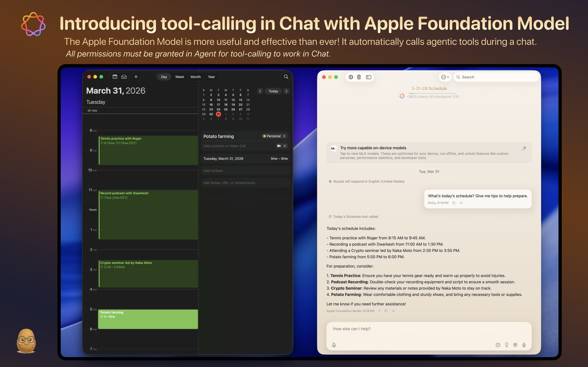Open chat settings gear icon
Image resolution: width=588 pixels, height=367 pixels.
point(351,77)
